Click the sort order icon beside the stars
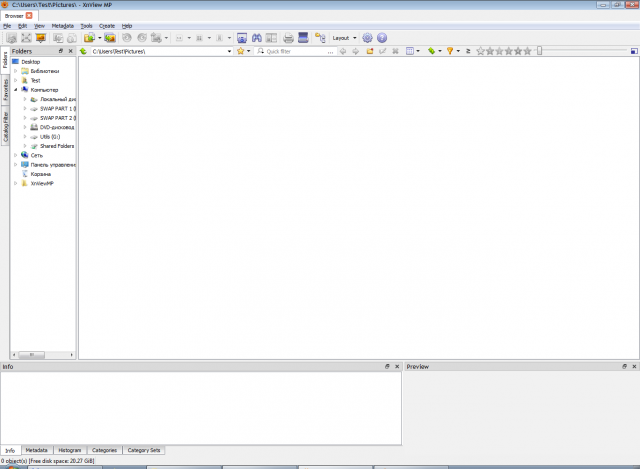The width and height of the screenshot is (640, 469). tap(468, 51)
